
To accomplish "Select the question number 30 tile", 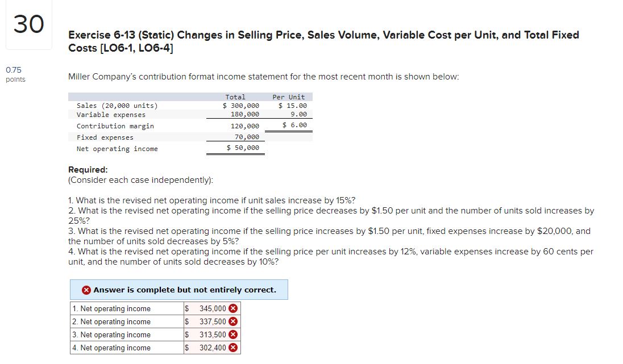I will (28, 26).
